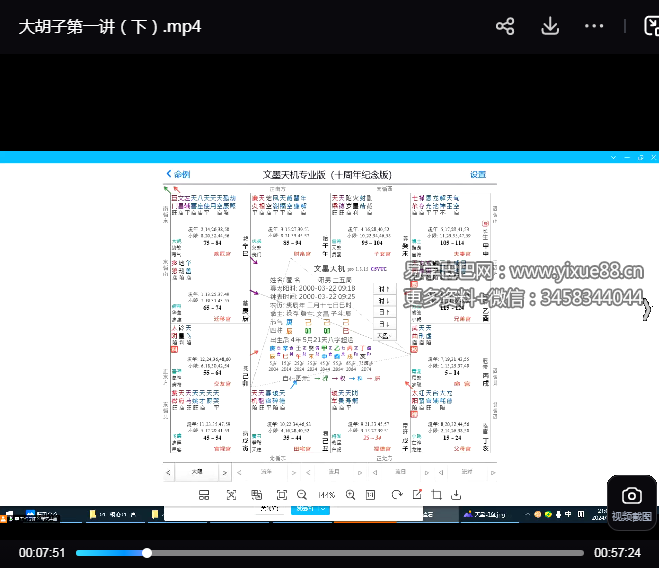Select the 大限 tab in chart
The image size is (659, 568).
click(x=198, y=471)
